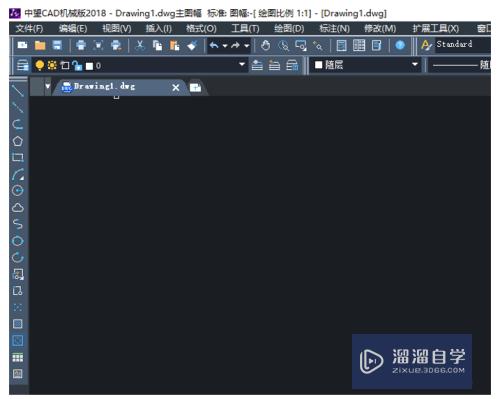Open the 编辑(E) menu
Viewport: 500px width, 399px height.
pos(73,29)
